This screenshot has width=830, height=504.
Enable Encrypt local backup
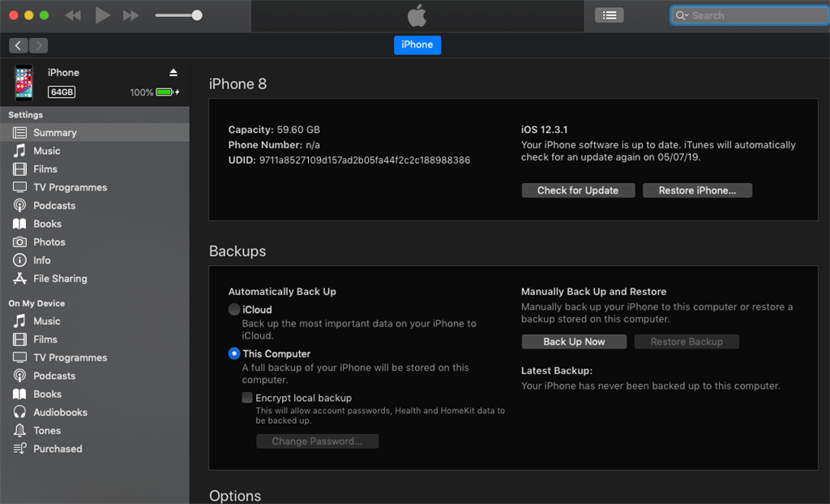pyautogui.click(x=246, y=398)
